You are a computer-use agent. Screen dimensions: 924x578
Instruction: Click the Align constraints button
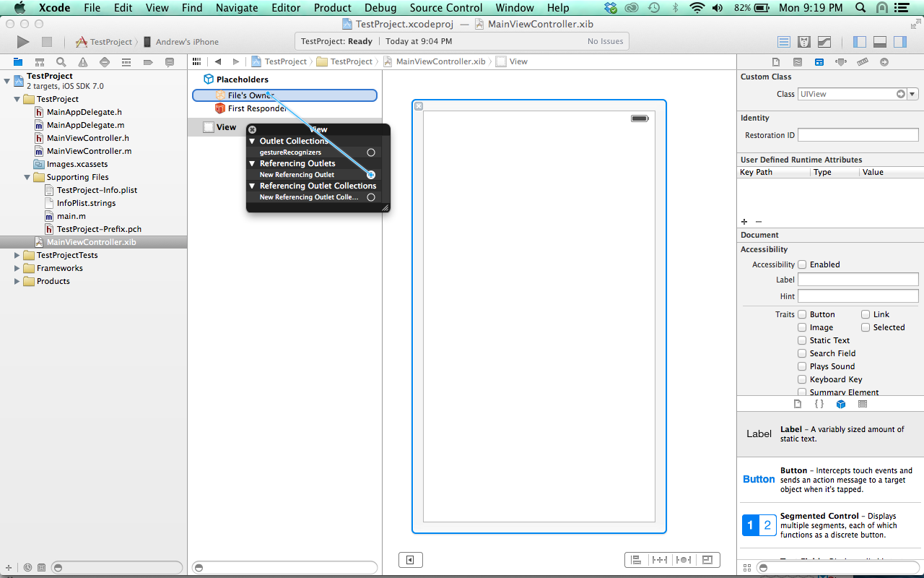(636, 560)
